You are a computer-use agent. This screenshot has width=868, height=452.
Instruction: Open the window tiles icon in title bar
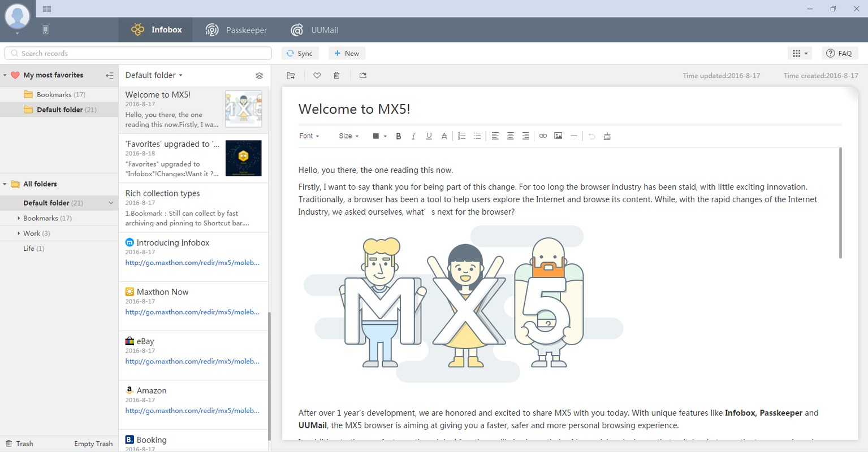(47, 8)
